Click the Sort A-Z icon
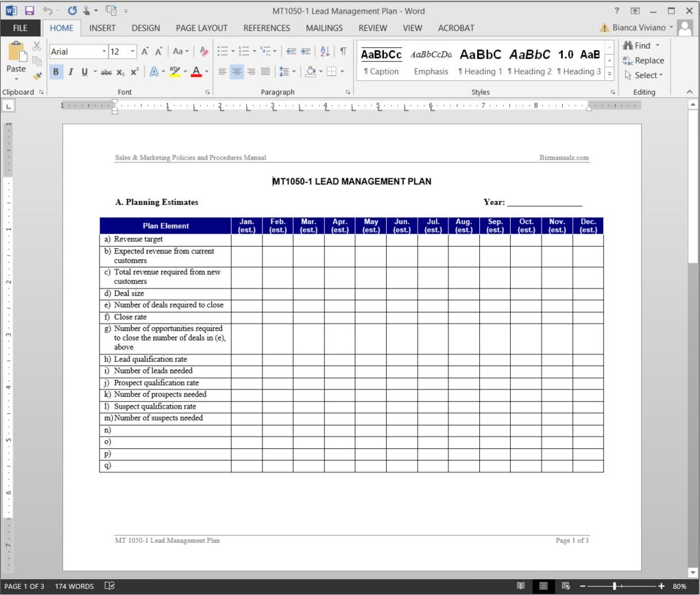The width and height of the screenshot is (700, 595). [x=325, y=51]
